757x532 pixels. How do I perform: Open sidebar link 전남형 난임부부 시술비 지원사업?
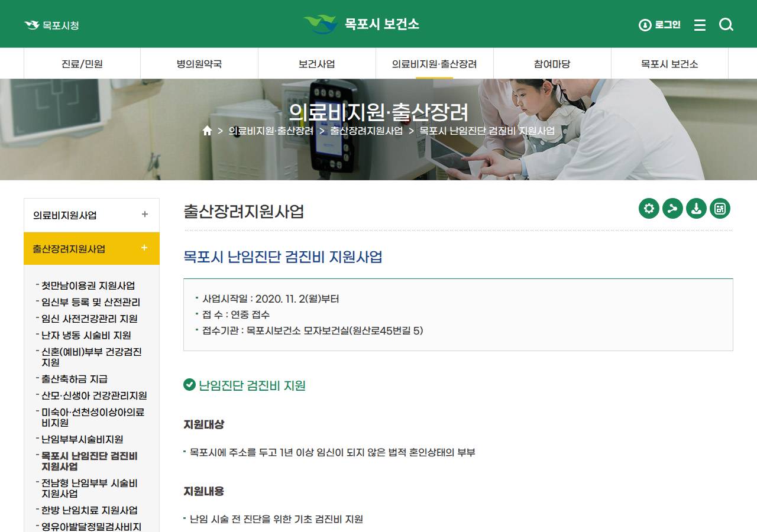click(89, 488)
